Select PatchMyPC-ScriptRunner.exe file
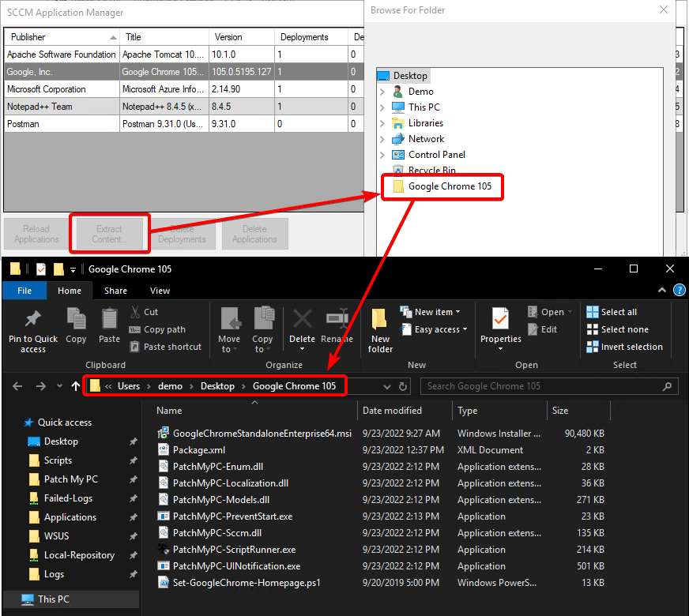 coord(234,550)
